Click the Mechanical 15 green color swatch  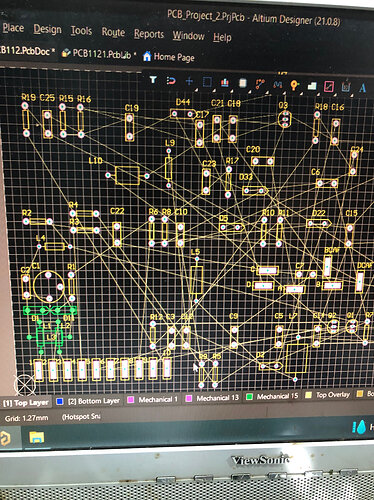pos(249,397)
